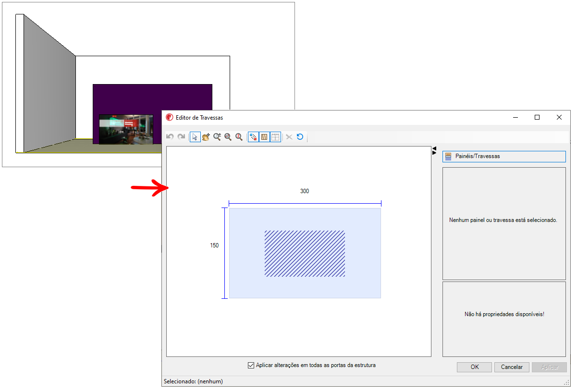Click the 150 height dimension value

point(214,245)
